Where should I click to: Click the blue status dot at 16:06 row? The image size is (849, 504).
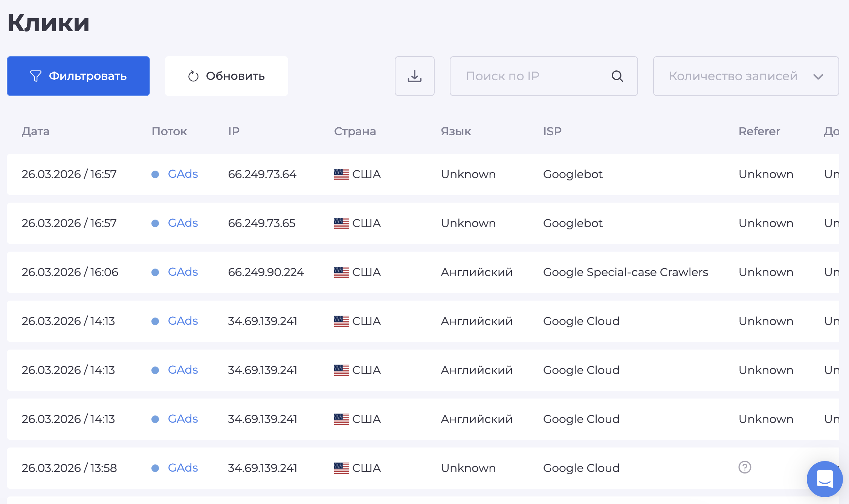point(155,272)
